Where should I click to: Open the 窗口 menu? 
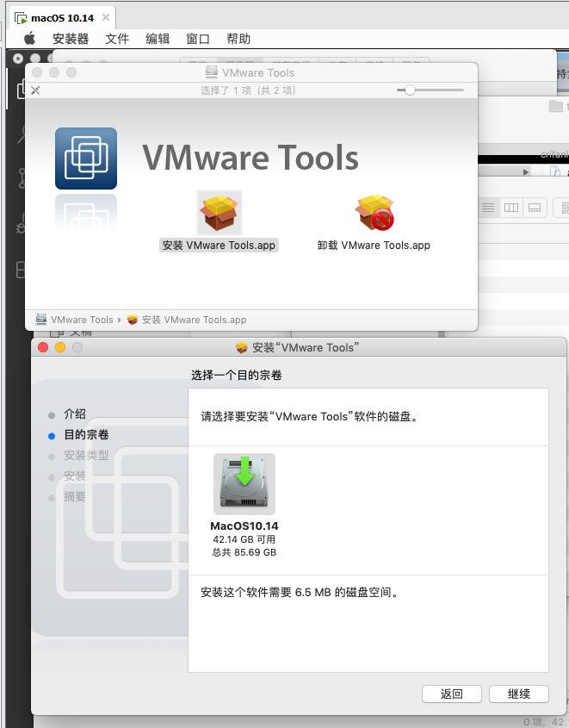tap(198, 39)
